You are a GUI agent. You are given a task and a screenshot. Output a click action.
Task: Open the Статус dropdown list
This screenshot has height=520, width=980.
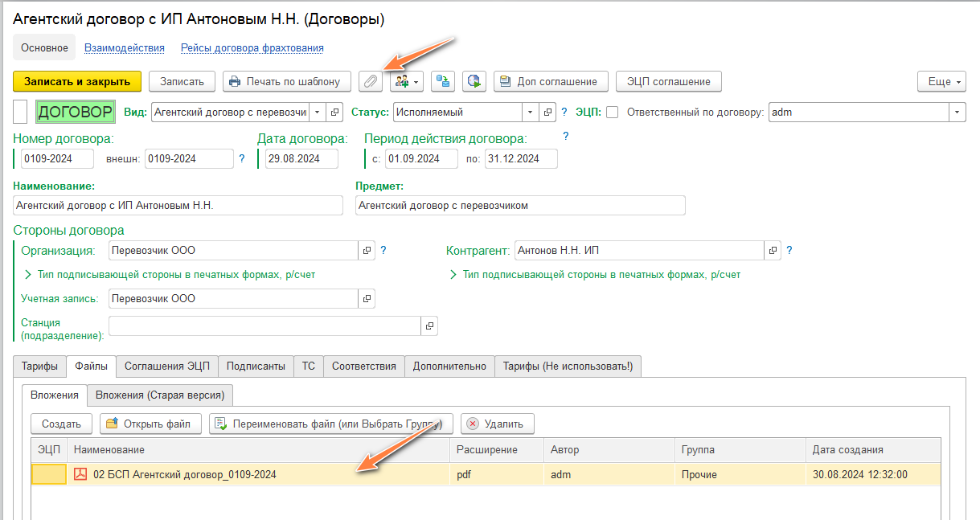[530, 113]
